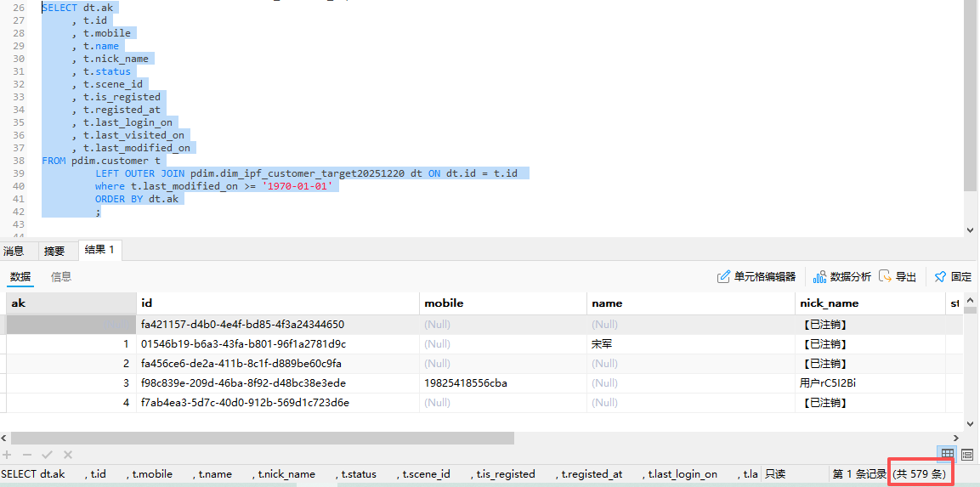The width and height of the screenshot is (980, 487).
Task: Pin the result with 固定
Action: click(x=953, y=277)
